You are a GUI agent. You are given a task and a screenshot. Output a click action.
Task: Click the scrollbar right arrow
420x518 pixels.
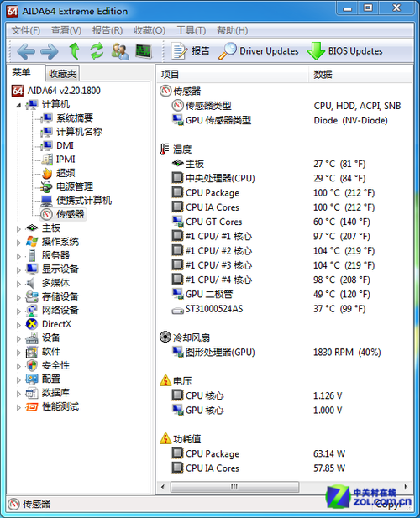tap(406, 487)
